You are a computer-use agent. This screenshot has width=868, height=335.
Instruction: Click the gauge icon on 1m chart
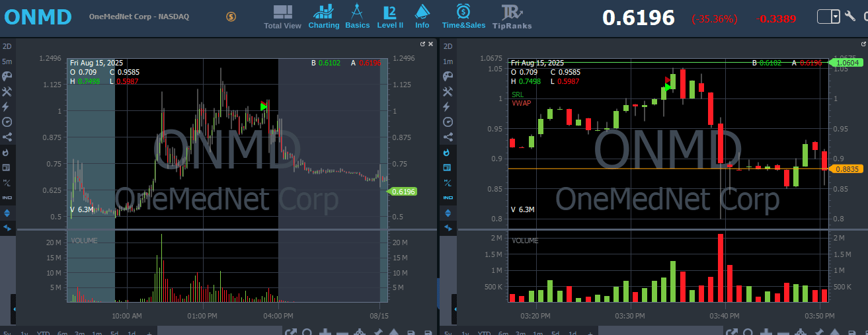pos(448,122)
